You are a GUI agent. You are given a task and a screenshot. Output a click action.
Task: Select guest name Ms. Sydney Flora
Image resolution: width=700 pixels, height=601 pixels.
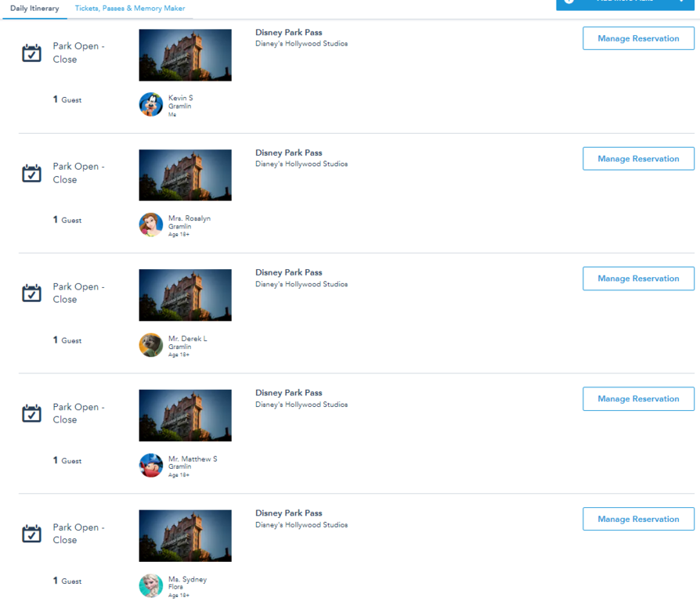187,583
